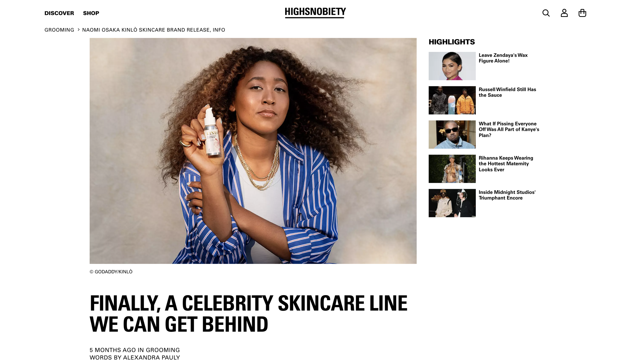The height and width of the screenshot is (364, 631).
Task: Read 'Leave Zendaya's Wax Figure Alone!' article
Action: click(503, 58)
